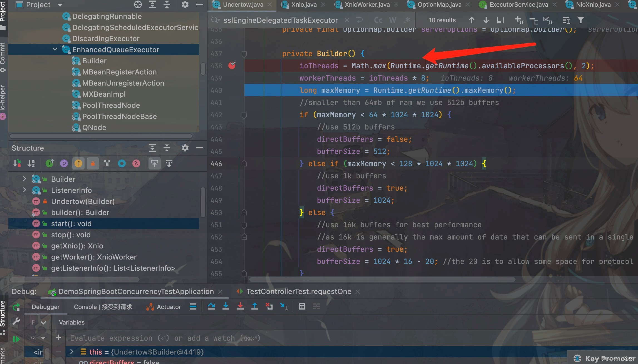This screenshot has height=364, width=638.
Task: Expand ListenerInfo node in Structure
Action: pyautogui.click(x=24, y=190)
